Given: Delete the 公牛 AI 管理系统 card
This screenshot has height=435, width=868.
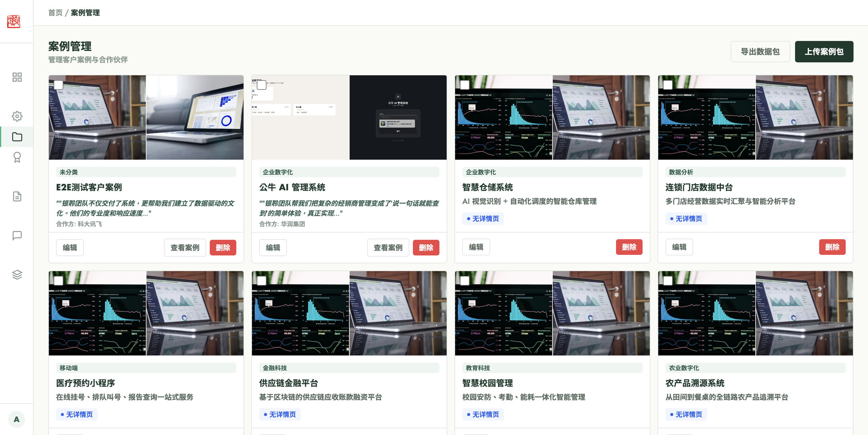Looking at the screenshot, I should point(426,247).
